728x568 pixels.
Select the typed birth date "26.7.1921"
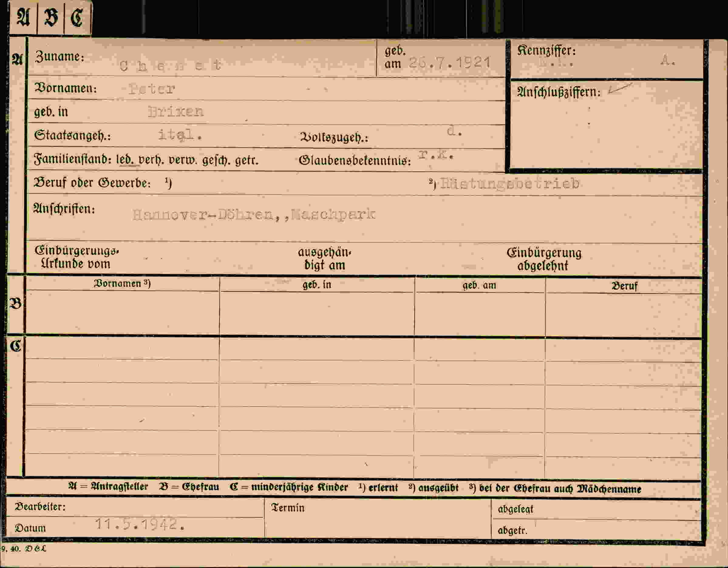tap(450, 63)
